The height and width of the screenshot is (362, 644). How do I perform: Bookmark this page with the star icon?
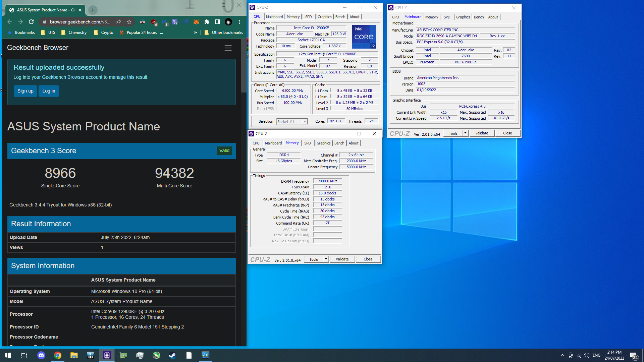(x=129, y=22)
